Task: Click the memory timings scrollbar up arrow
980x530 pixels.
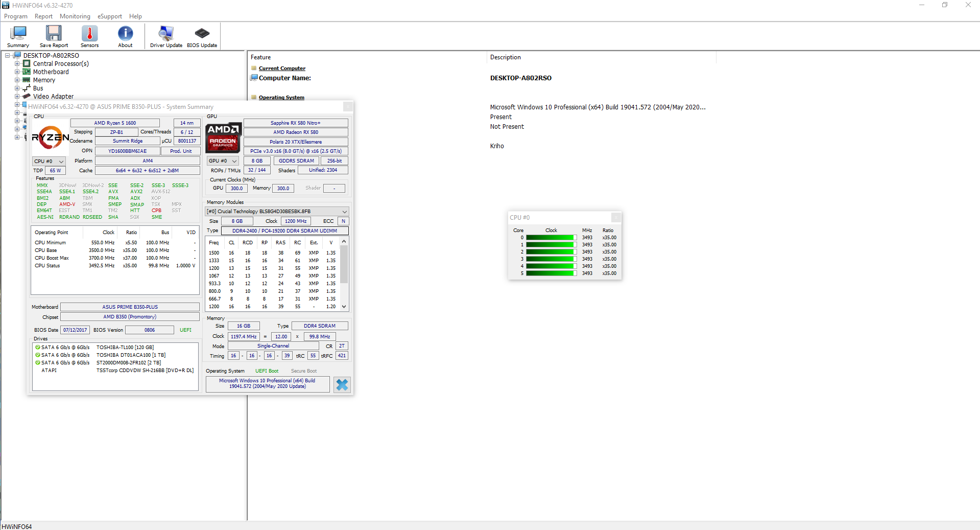Action: (x=344, y=242)
